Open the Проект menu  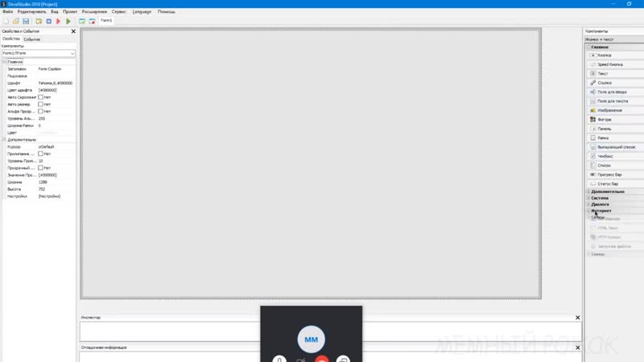coord(69,12)
